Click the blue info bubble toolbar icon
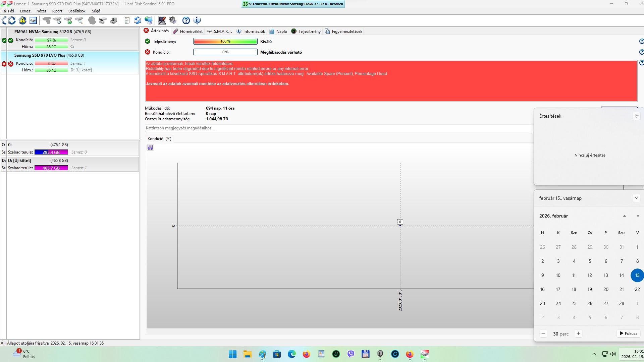This screenshot has width=644, height=362. click(x=197, y=20)
